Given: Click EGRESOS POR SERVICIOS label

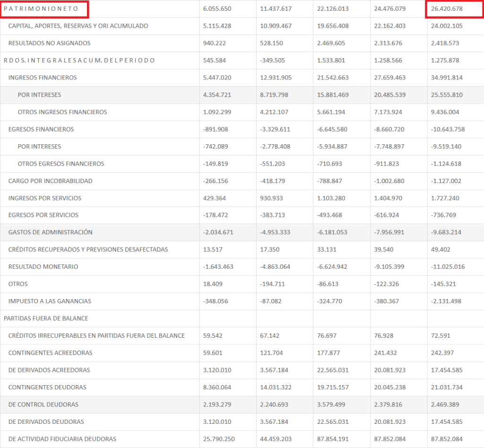Looking at the screenshot, I should tap(43, 215).
